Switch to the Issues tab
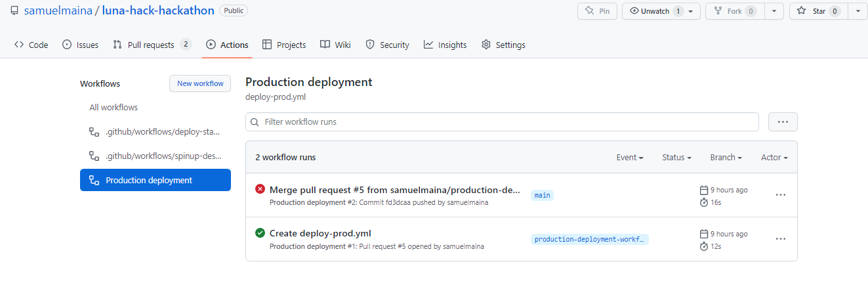This screenshot has height=287, width=868. click(80, 45)
